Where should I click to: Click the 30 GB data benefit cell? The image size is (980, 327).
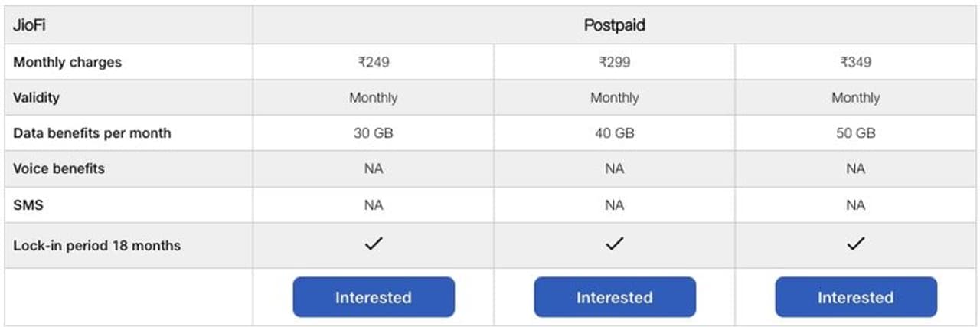point(374,133)
